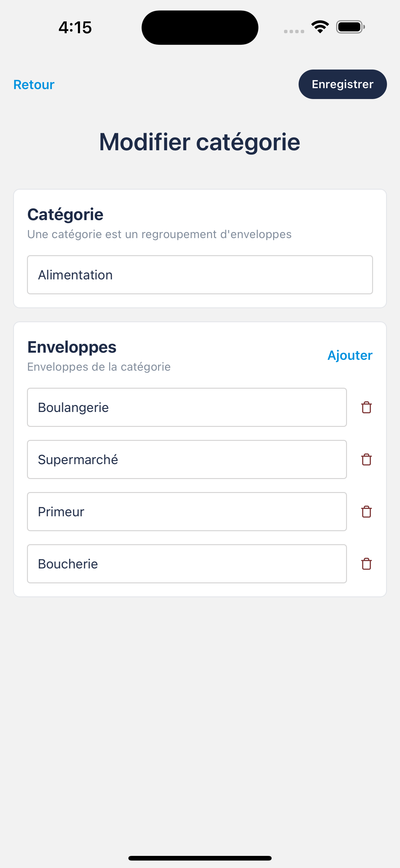This screenshot has height=868, width=400.
Task: Edit the Boulangerie envelope name field
Action: point(187,407)
